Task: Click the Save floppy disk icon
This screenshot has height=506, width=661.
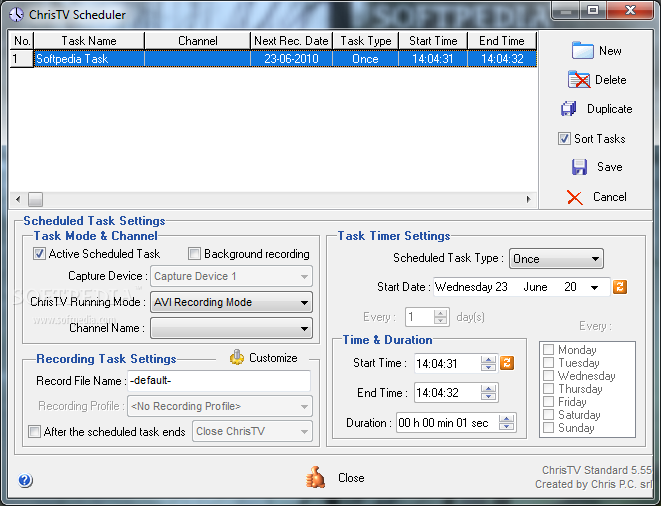Action: click(579, 167)
